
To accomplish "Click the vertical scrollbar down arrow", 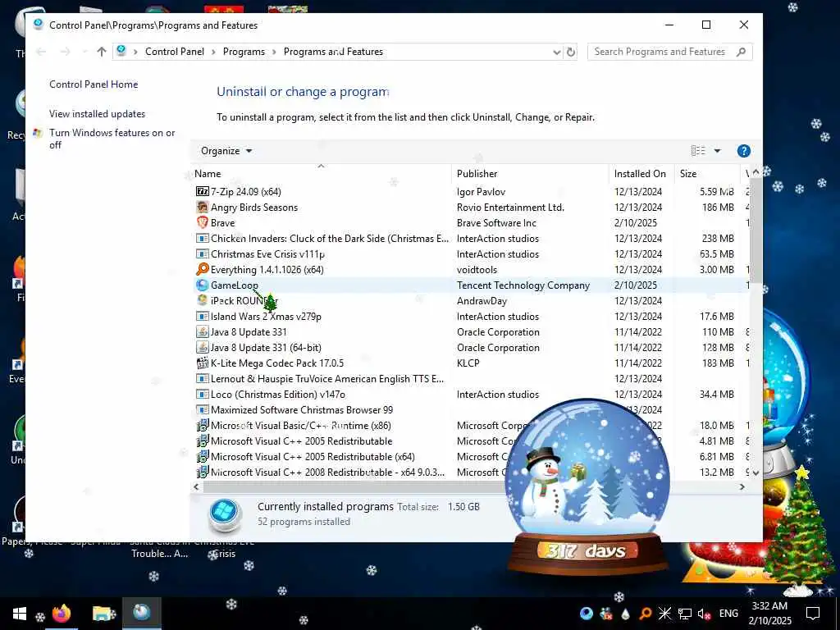I will [x=756, y=473].
